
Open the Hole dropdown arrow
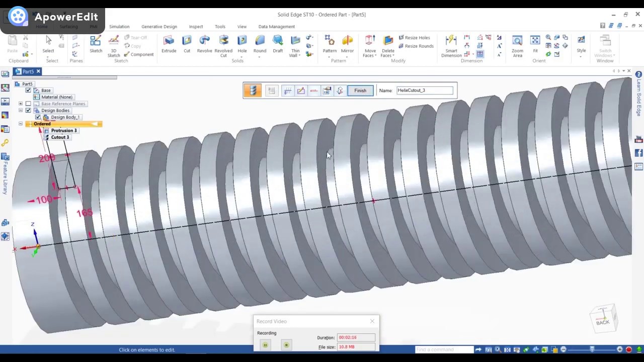tap(242, 56)
